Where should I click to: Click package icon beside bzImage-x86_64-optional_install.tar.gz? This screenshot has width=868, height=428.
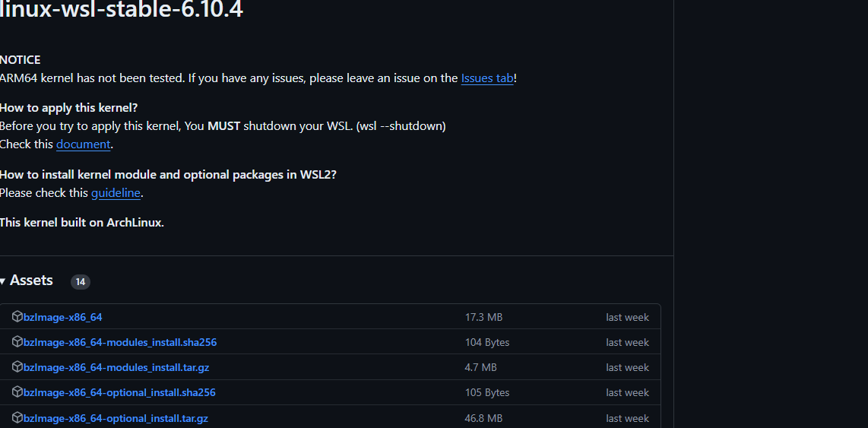17,417
